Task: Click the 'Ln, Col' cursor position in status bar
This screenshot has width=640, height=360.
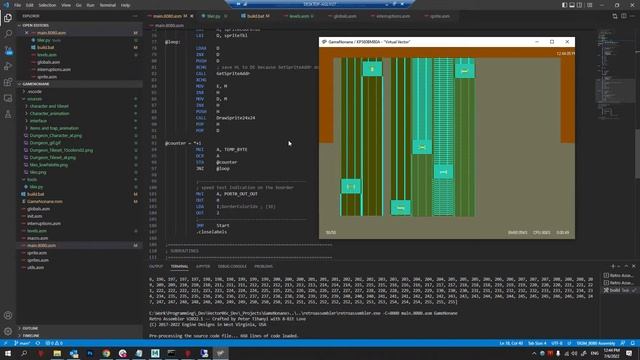Action: click(x=511, y=343)
